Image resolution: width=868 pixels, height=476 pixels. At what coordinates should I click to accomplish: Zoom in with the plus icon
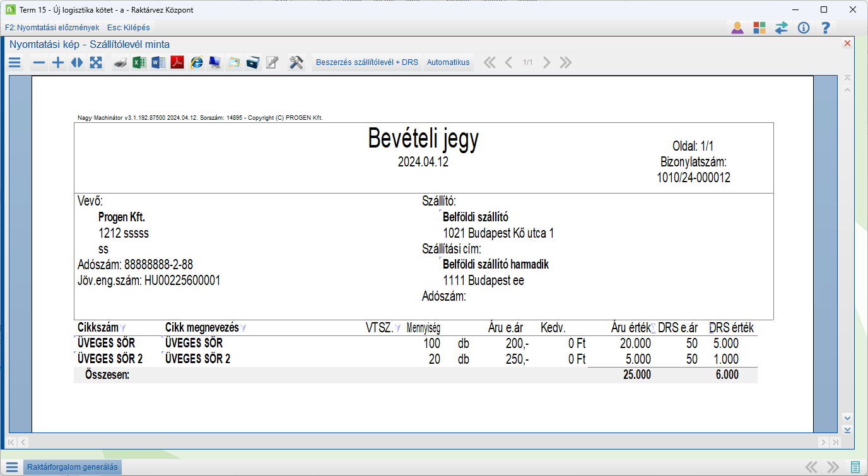[x=58, y=62]
